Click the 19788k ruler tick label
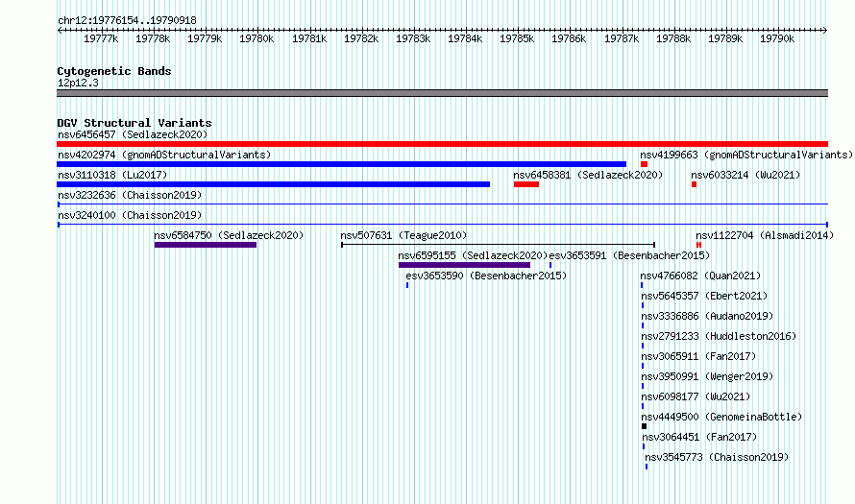The image size is (855, 504). 673,38
